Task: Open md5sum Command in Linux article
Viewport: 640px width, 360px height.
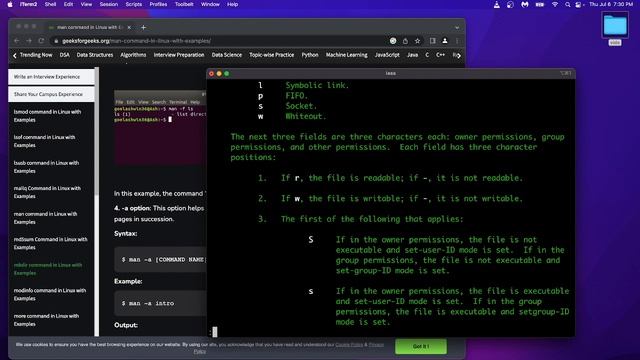Action: (50, 243)
